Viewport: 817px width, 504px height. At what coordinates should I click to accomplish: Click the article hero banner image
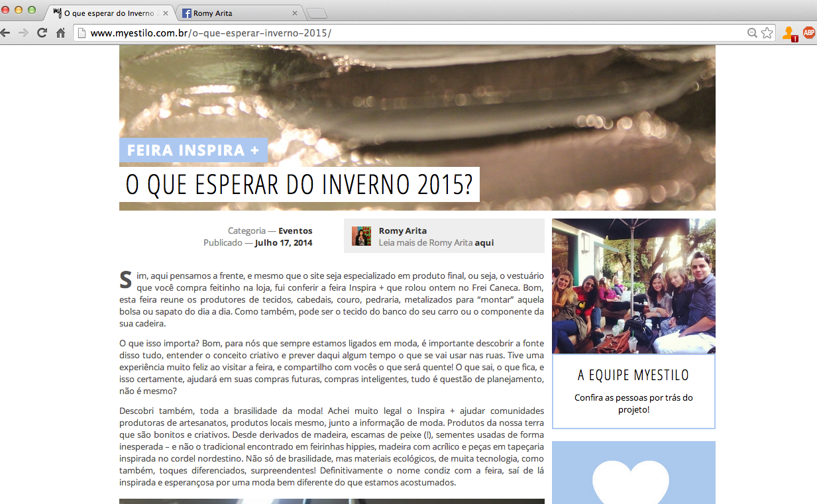(x=417, y=128)
